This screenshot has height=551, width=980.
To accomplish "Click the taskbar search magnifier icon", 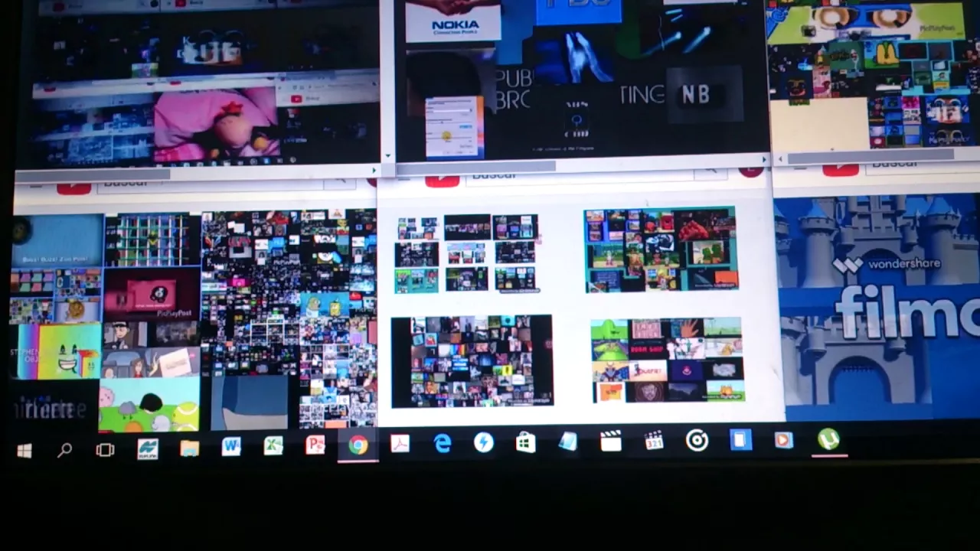I will click(64, 450).
